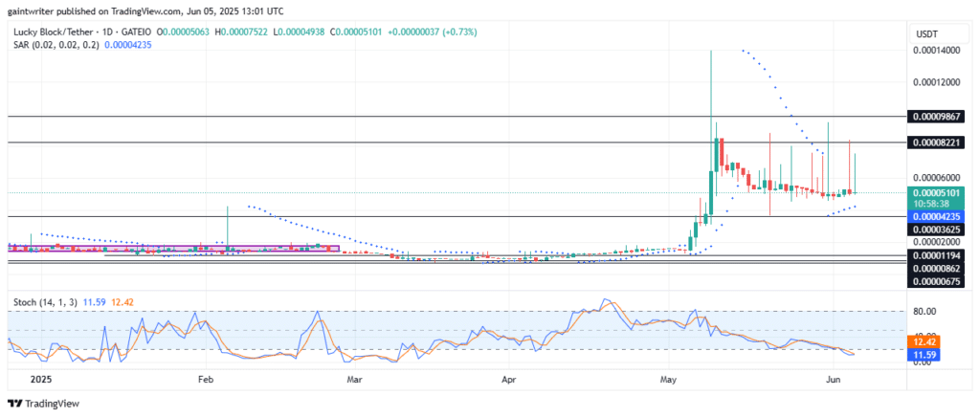The height and width of the screenshot is (417, 980).
Task: Select the purple rectangle drawing on chart
Action: [x=173, y=248]
